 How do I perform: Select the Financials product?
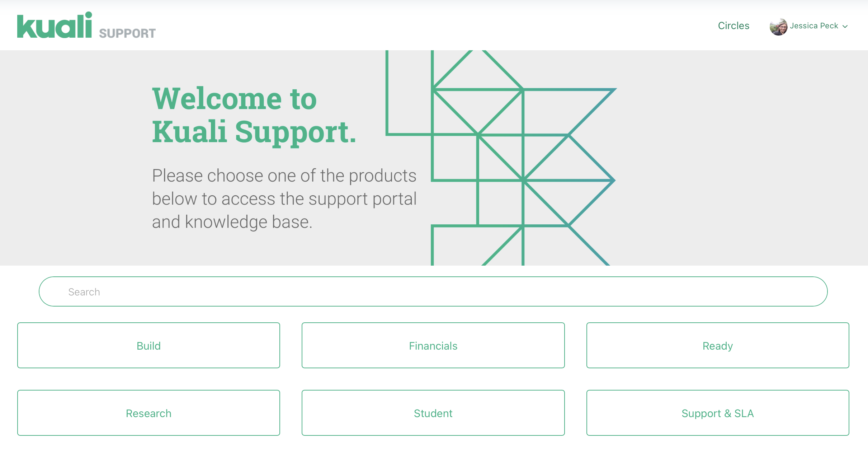(x=433, y=345)
